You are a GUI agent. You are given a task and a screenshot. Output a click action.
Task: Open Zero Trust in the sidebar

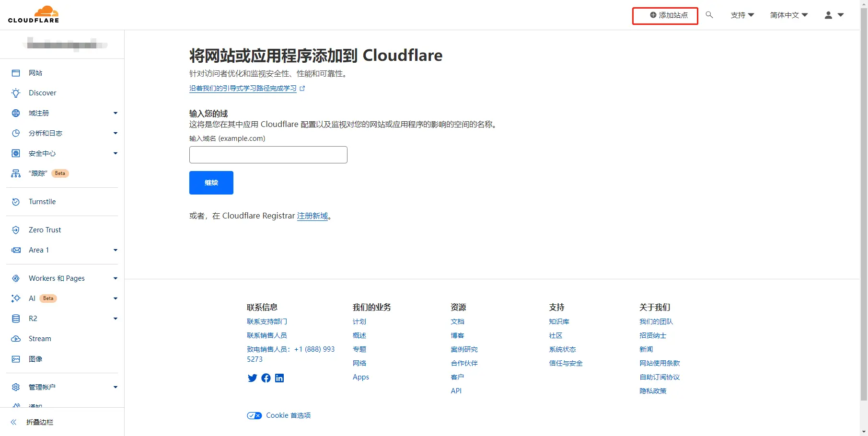[45, 230]
